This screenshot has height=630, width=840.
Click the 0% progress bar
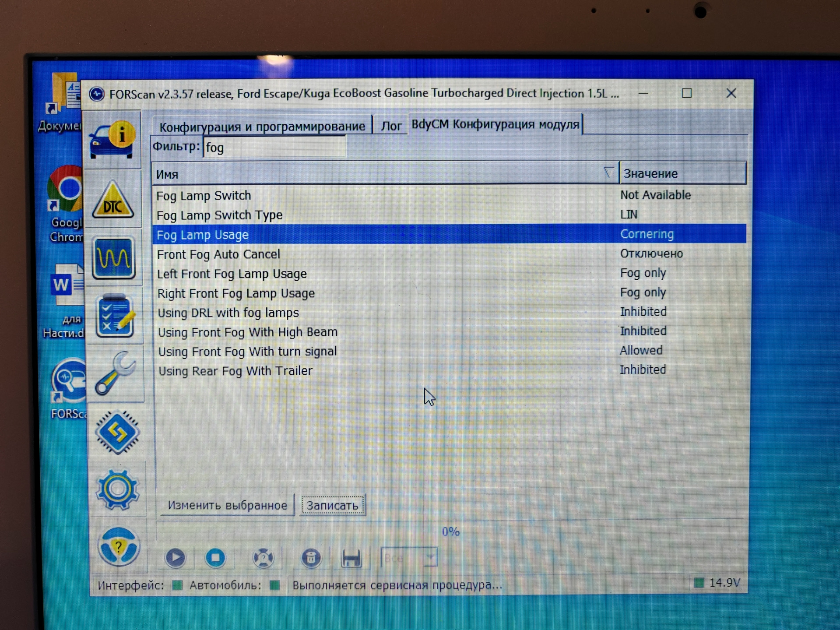pyautogui.click(x=450, y=531)
